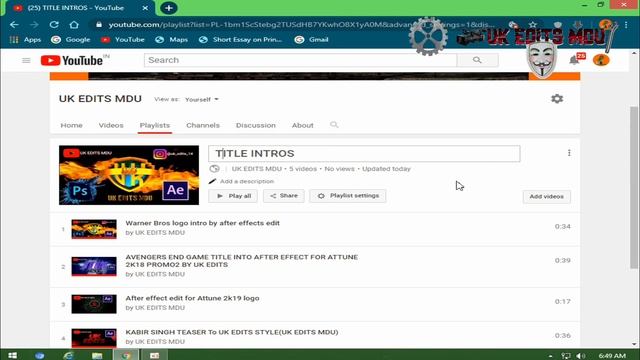Open the Chrome three-dot menu
The width and height of the screenshot is (640, 360).
pos(626,24)
